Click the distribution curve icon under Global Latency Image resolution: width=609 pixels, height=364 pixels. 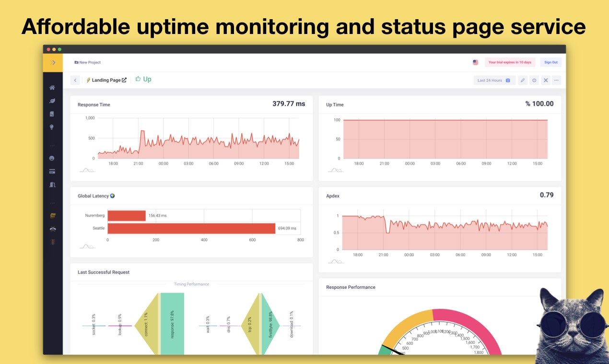tap(87, 247)
